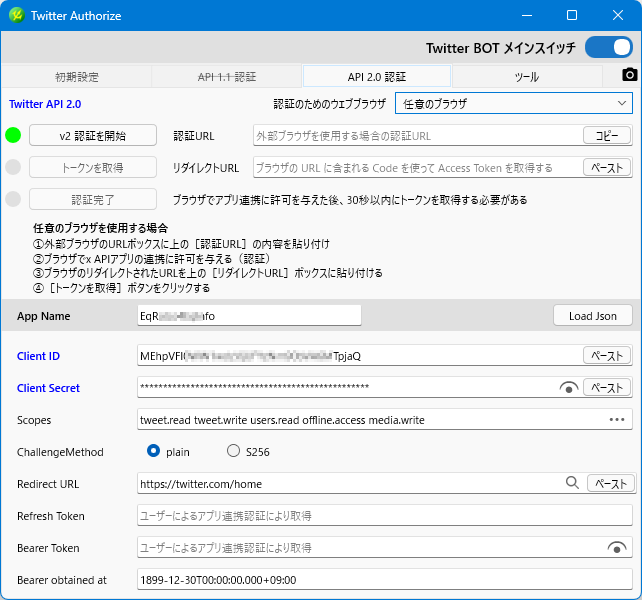Select plain ChallengeMethod radio button
This screenshot has width=642, height=600.
(x=154, y=451)
